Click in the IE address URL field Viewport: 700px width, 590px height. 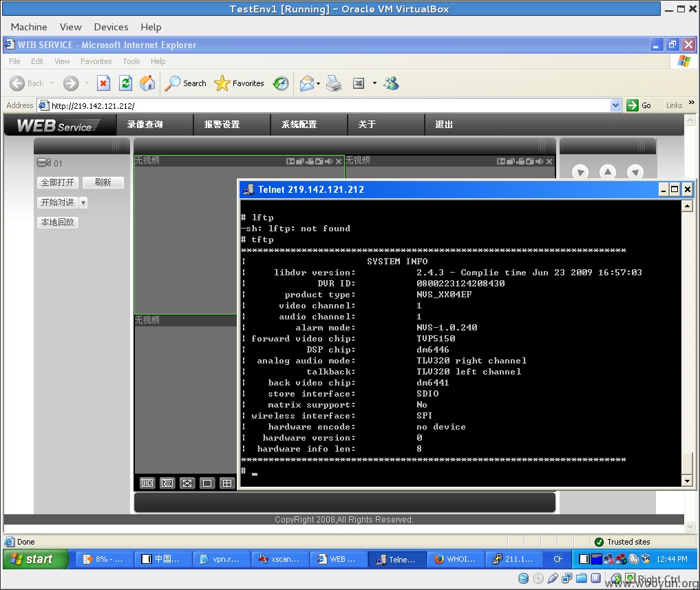coord(324,106)
